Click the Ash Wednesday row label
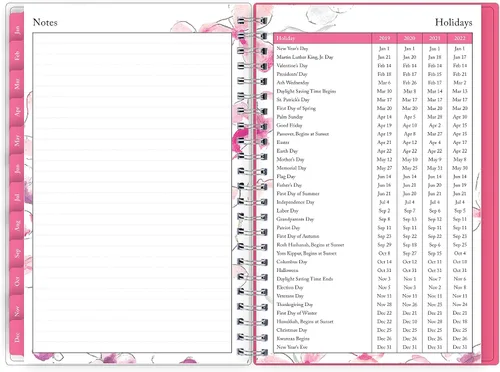This screenshot has height=372, width=500. [293, 83]
